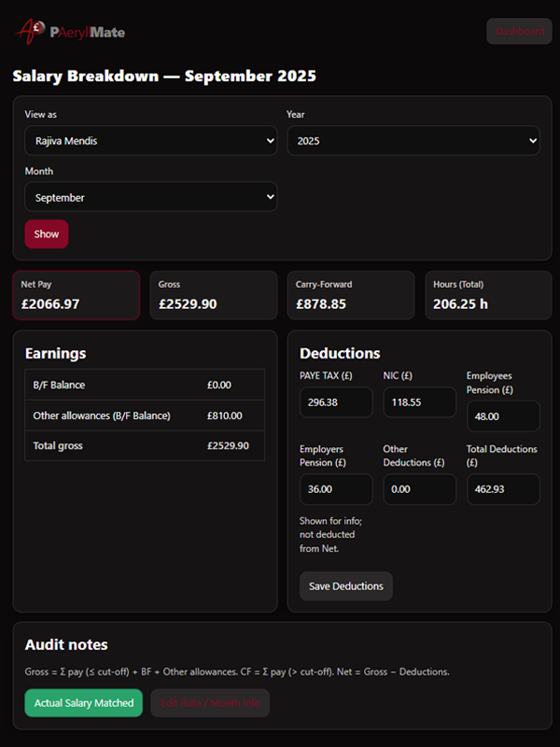This screenshot has height=747, width=560.
Task: Open the Dashboard page
Action: (518, 31)
